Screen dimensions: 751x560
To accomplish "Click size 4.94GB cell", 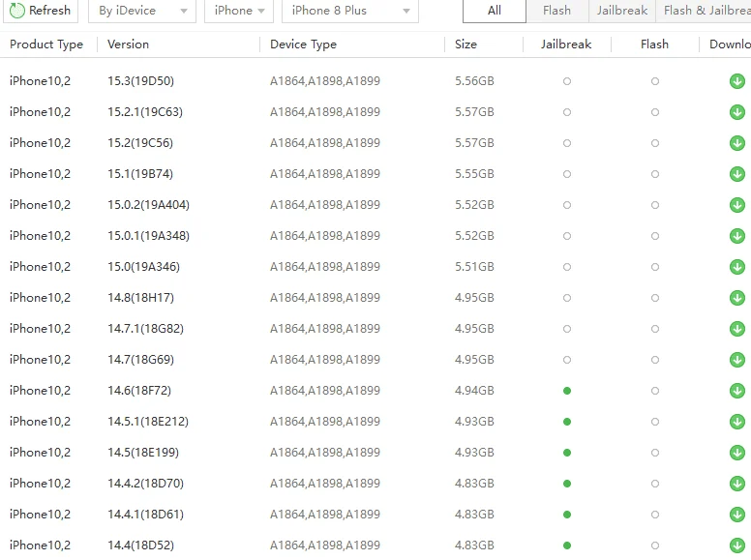I will (x=474, y=391).
